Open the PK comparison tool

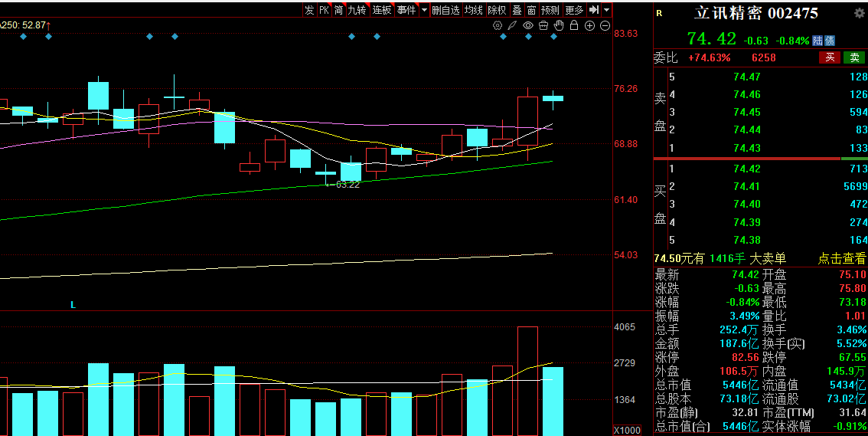[x=324, y=10]
